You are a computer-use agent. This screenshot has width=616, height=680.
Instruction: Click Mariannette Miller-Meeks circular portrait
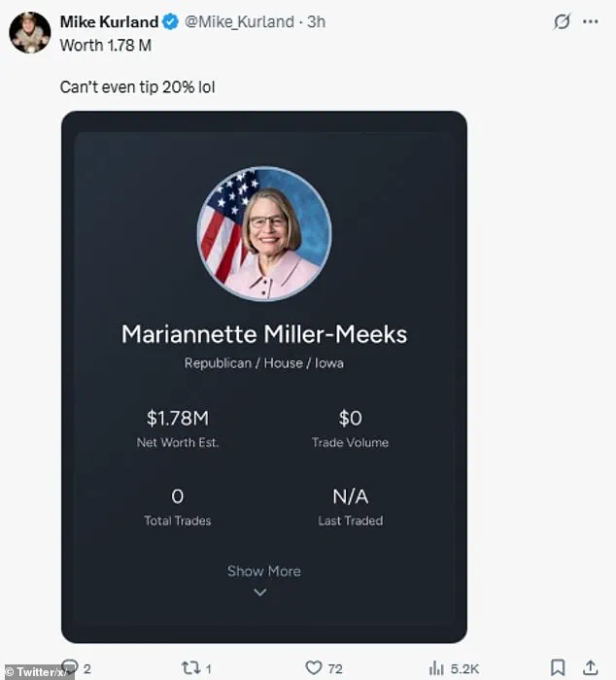[x=264, y=234]
